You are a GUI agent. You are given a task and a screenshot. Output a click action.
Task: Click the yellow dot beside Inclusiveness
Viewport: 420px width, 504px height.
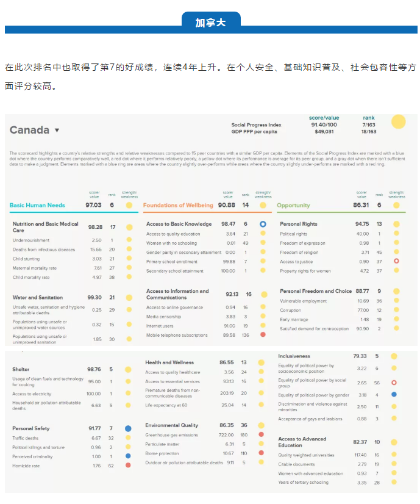(394, 356)
